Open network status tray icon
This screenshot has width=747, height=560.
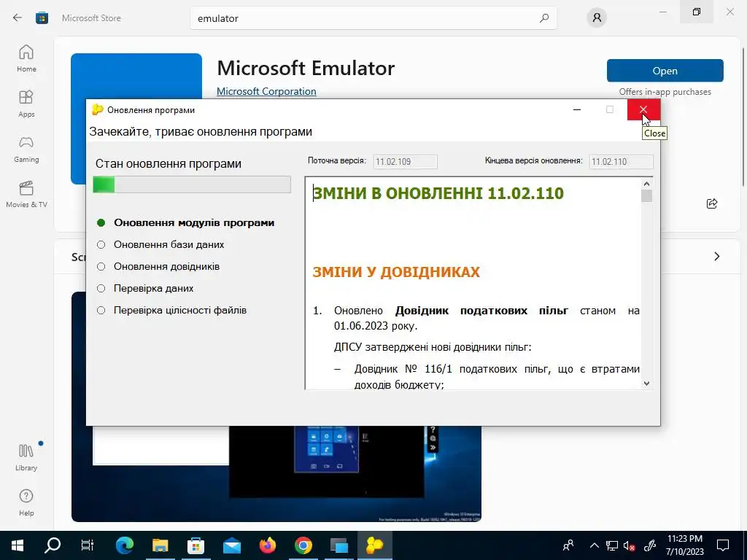[612, 545]
